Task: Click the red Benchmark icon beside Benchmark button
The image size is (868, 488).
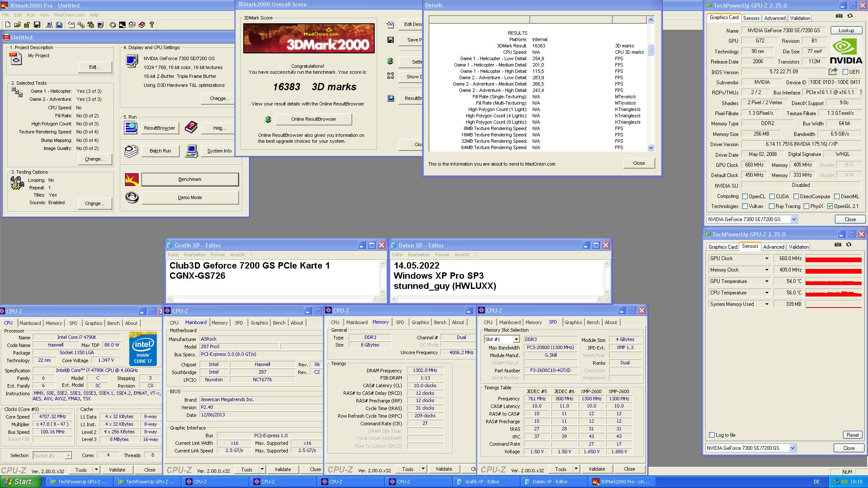Action: point(132,180)
